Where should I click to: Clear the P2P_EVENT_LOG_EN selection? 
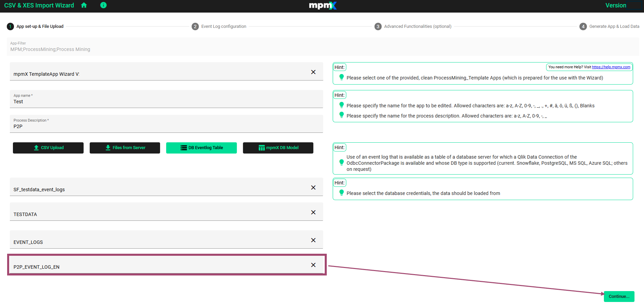click(313, 265)
